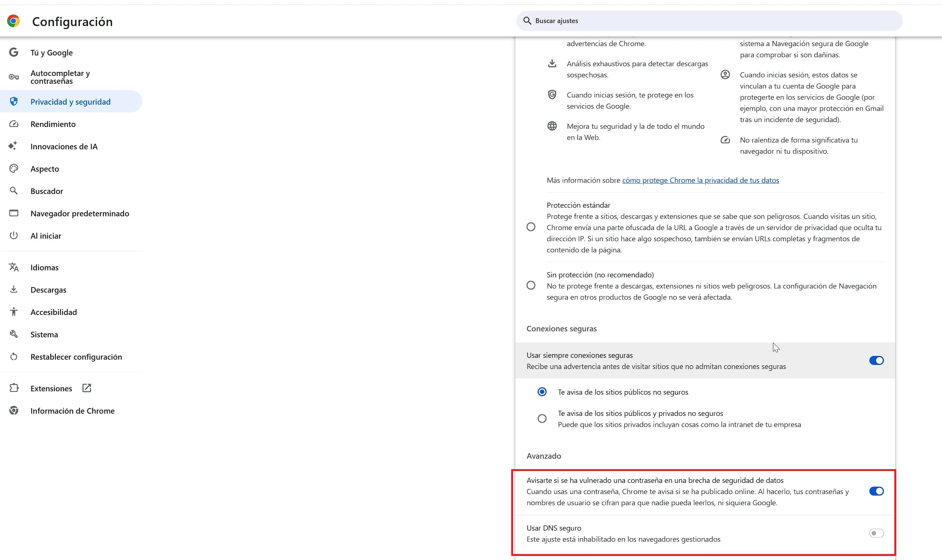
Task: Toggle the Usar DNS seguro switch
Action: 876,533
